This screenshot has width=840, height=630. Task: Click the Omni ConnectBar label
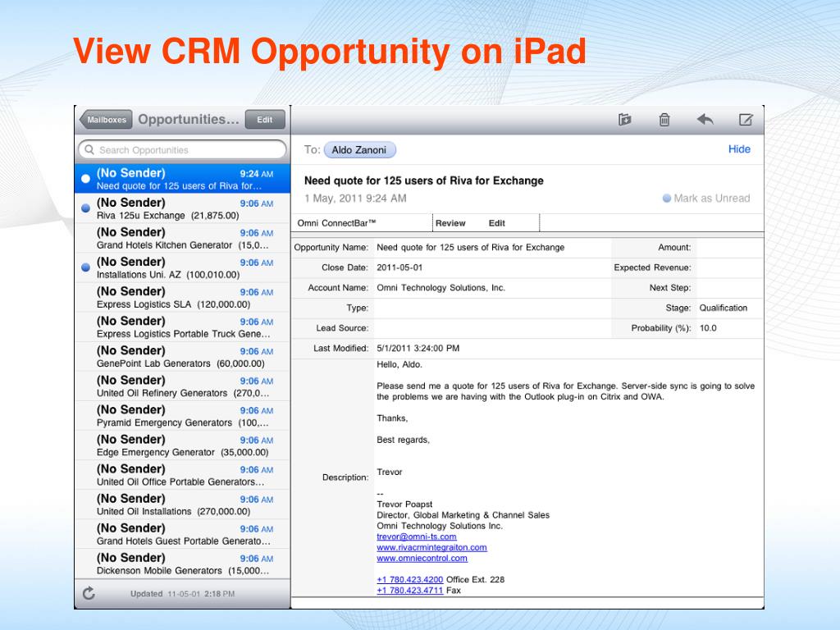tap(336, 223)
